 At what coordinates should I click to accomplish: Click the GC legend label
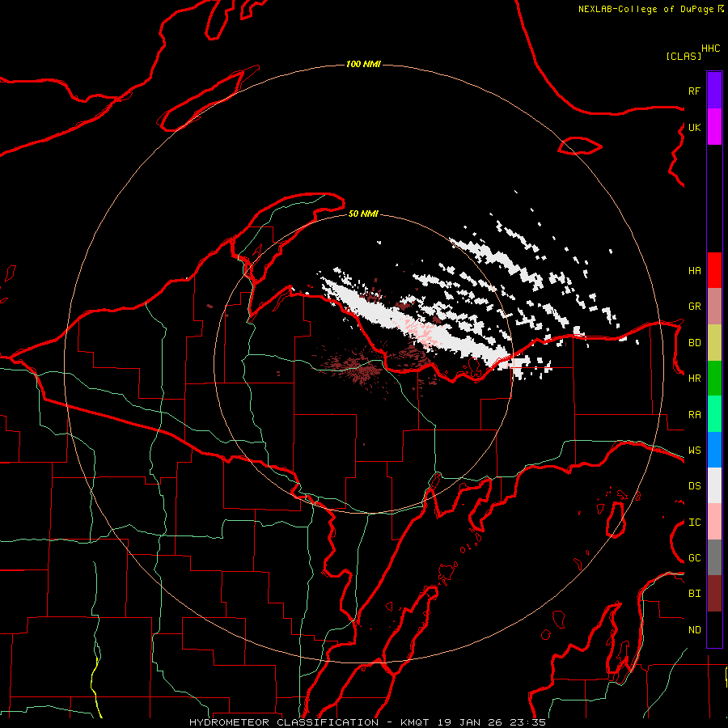point(694,558)
